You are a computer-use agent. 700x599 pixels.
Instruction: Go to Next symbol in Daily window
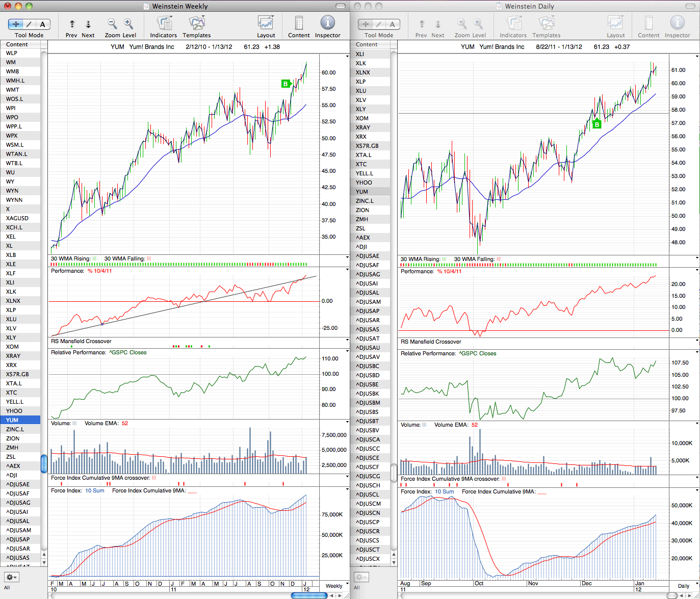pos(438,24)
